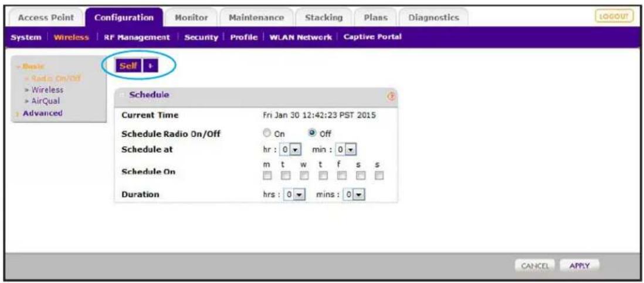Check the Sunday schedule checkbox
The width and height of the screenshot is (644, 283).
379,176
